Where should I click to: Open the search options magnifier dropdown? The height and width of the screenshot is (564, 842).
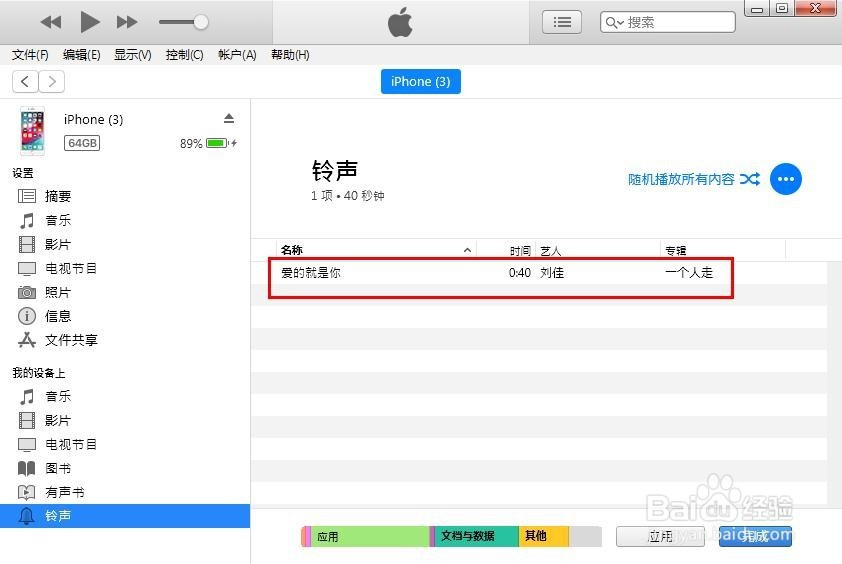(614, 23)
